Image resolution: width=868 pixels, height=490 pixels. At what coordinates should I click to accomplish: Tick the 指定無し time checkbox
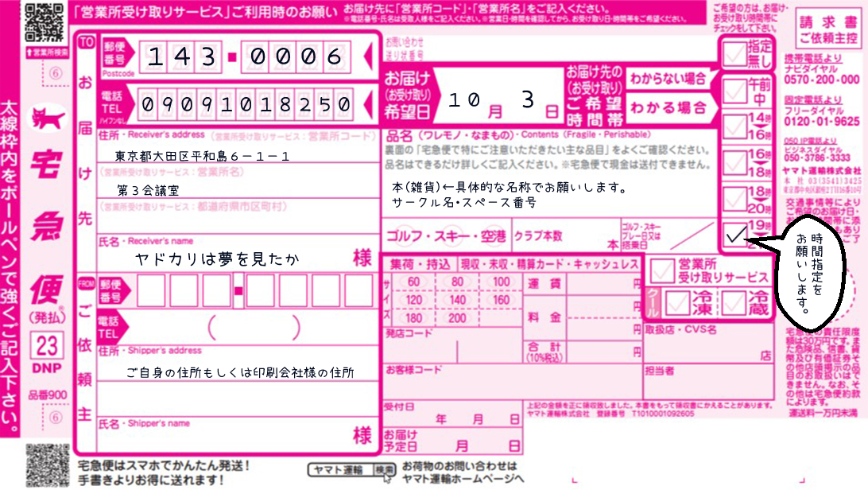point(734,54)
